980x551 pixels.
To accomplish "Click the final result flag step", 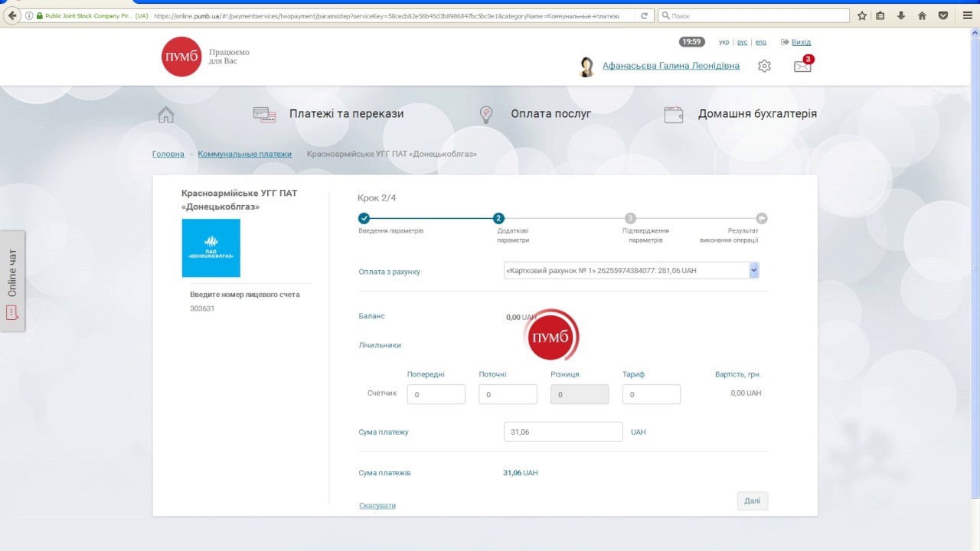I will [x=762, y=218].
